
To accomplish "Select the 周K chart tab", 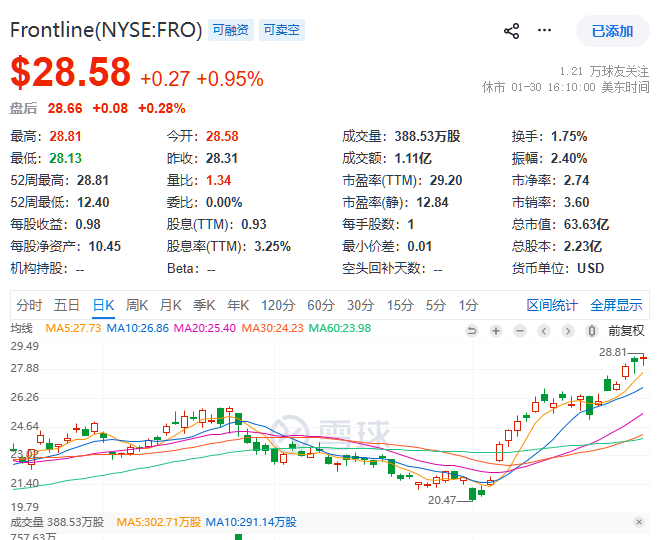I will click(x=137, y=305).
